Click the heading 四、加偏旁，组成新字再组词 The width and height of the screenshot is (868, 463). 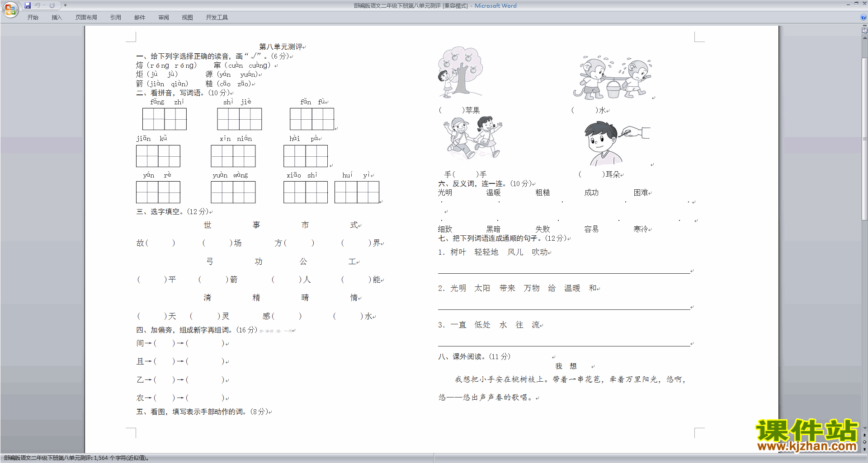(x=197, y=330)
